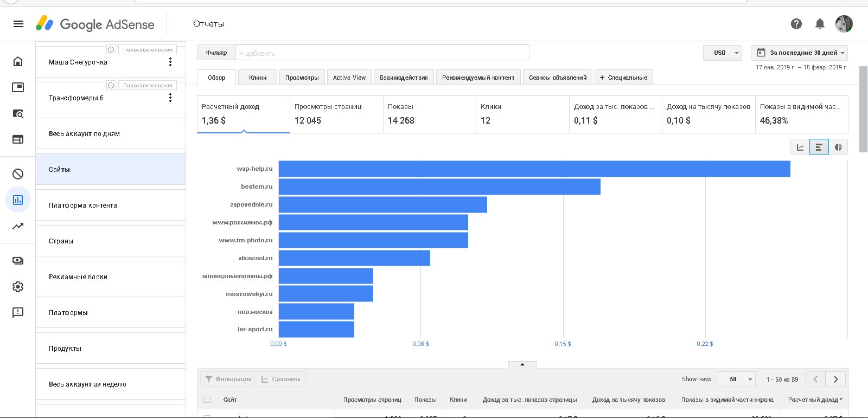Switch to pie chart view
Screen dimensions: 868x418
(838, 147)
